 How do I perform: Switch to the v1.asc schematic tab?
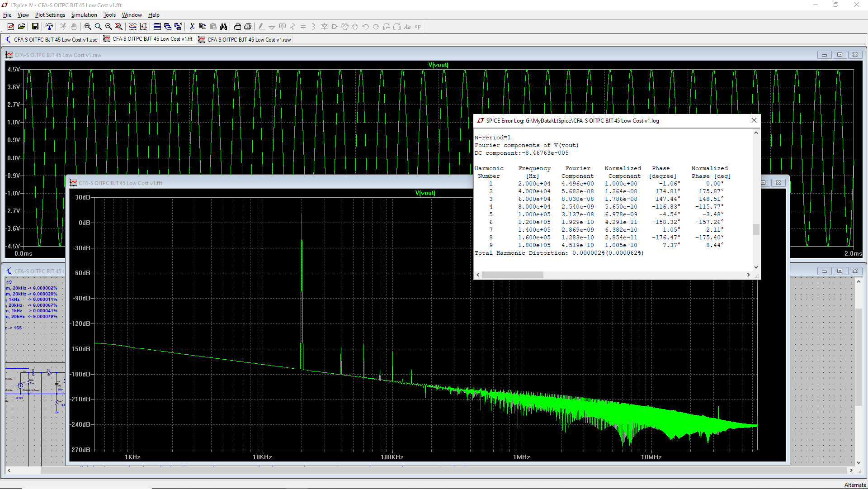point(51,40)
